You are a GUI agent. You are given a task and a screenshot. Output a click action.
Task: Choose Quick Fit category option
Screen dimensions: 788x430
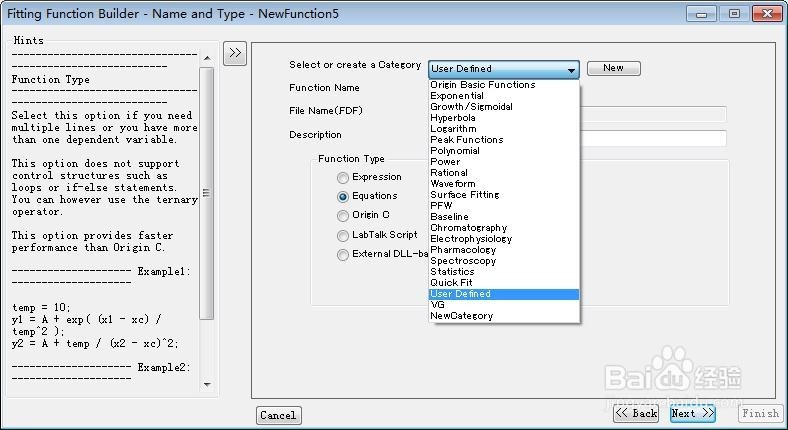tap(504, 283)
